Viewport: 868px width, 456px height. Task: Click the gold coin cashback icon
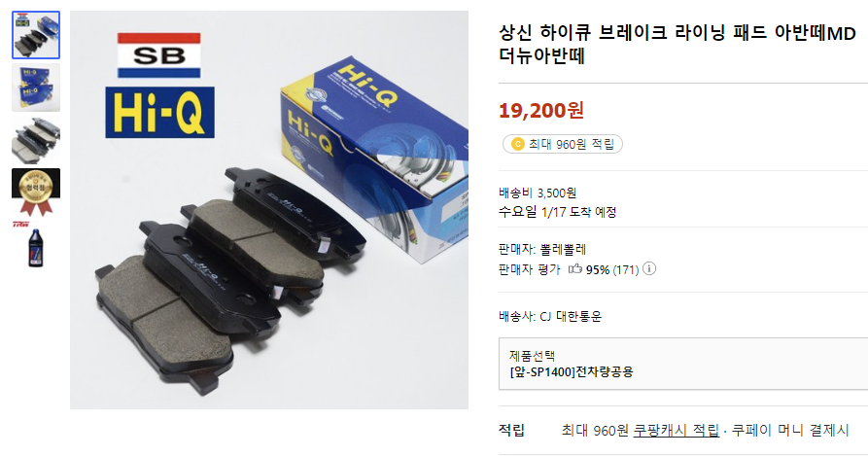pos(517,145)
